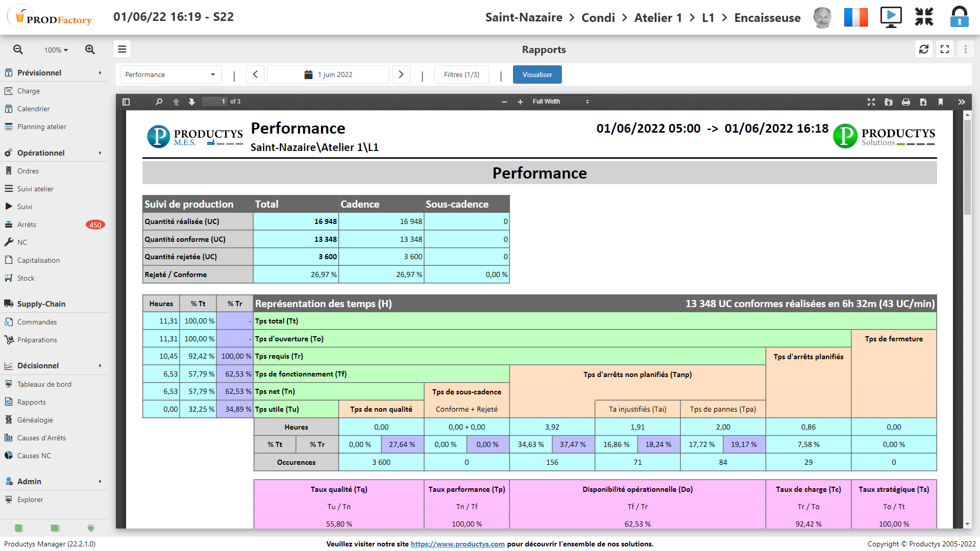Open the PDF viewer tools chevron menu
The height and width of the screenshot is (551, 980).
(x=962, y=102)
